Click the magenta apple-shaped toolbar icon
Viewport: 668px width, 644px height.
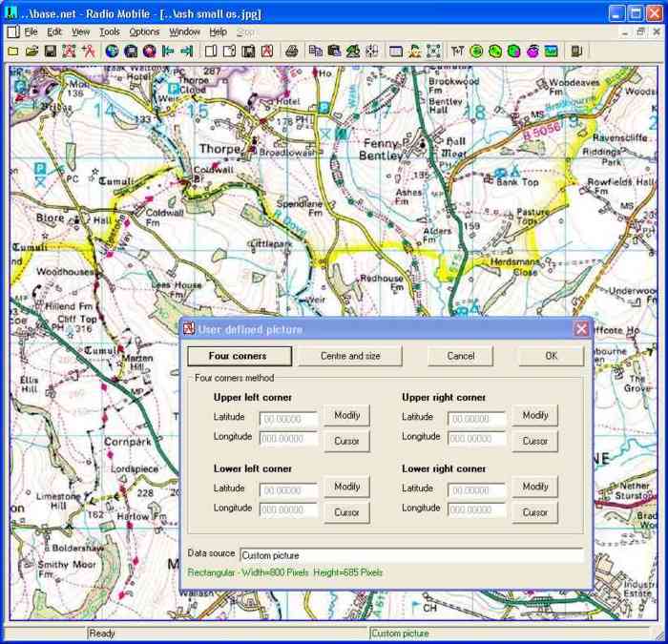(532, 52)
